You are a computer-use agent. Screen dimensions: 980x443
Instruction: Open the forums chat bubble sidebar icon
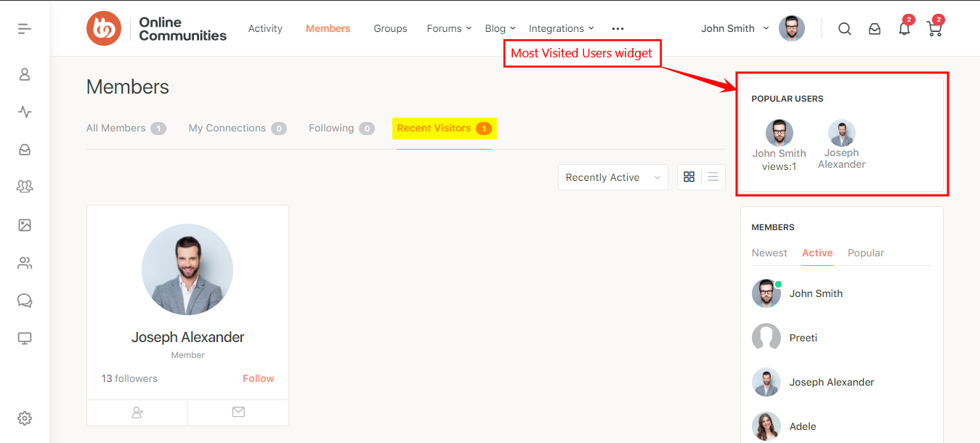pos(24,300)
